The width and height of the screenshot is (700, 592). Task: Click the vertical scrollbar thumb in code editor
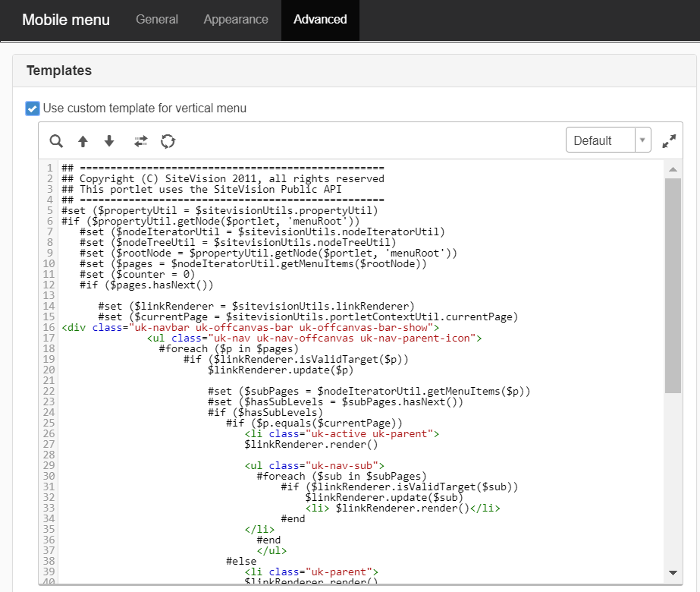point(672,285)
